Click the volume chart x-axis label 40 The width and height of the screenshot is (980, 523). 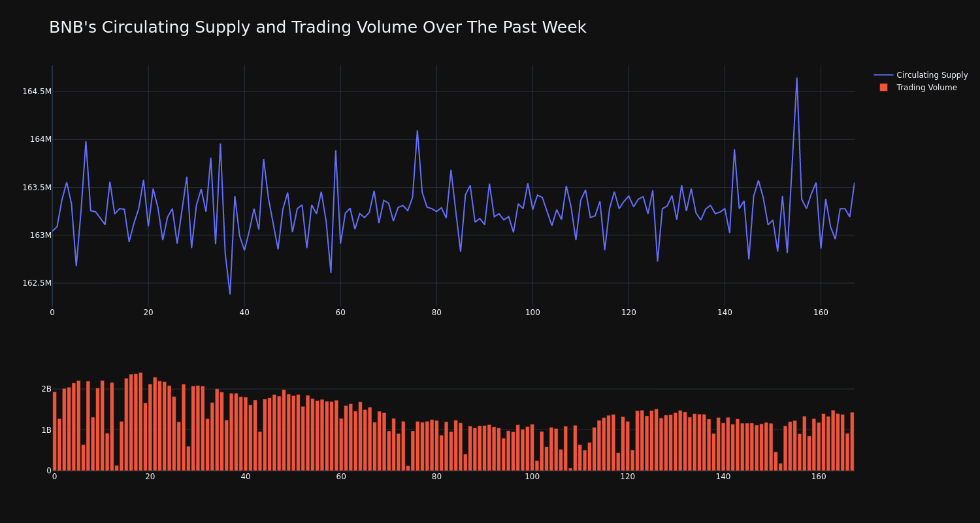(246, 477)
